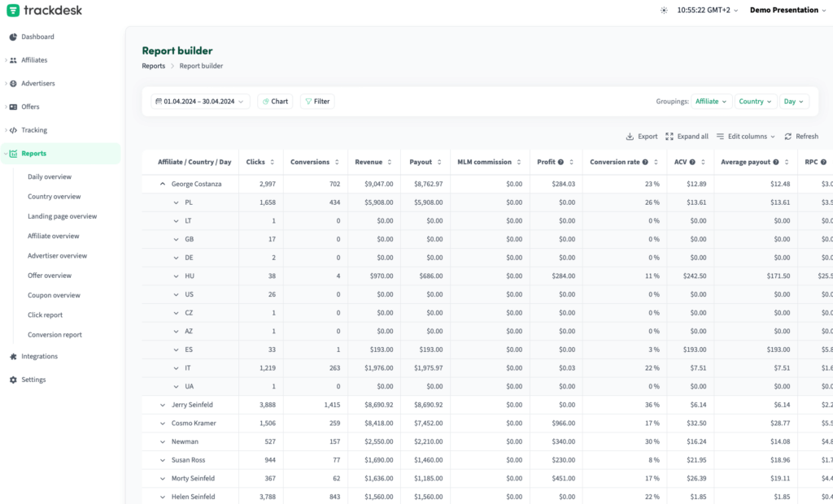
Task: Open Country overview report
Action: tap(54, 197)
